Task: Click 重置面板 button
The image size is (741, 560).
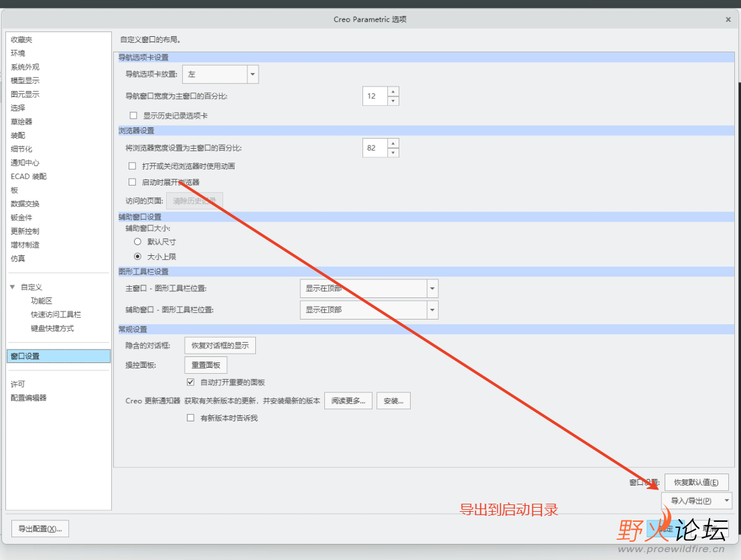Action: 206,365
